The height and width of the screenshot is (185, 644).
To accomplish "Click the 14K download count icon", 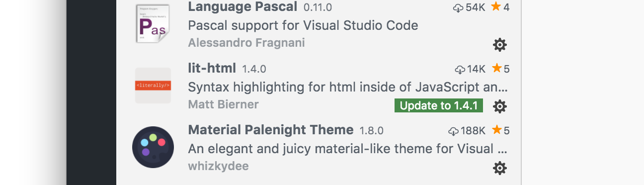I will coord(460,69).
